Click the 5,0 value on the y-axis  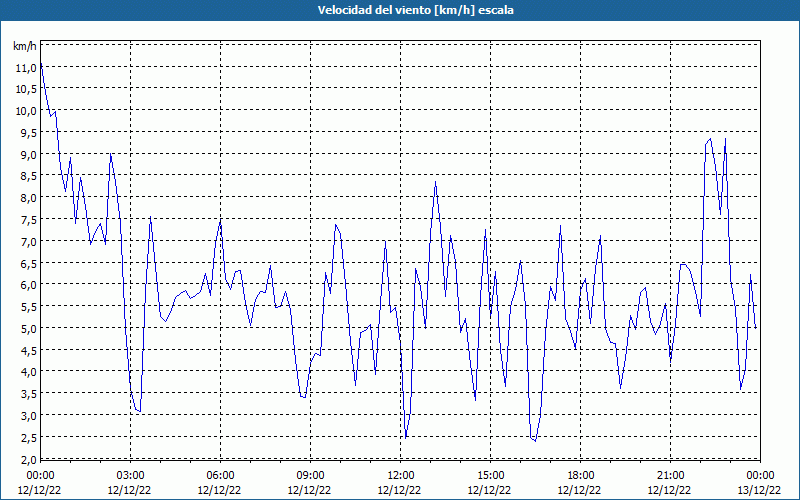click(28, 328)
